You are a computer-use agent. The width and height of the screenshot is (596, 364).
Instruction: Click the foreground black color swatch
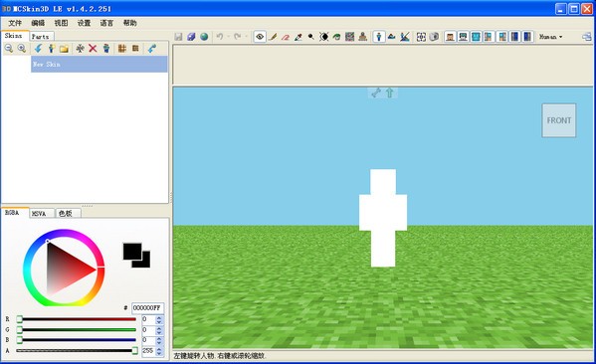tap(132, 252)
